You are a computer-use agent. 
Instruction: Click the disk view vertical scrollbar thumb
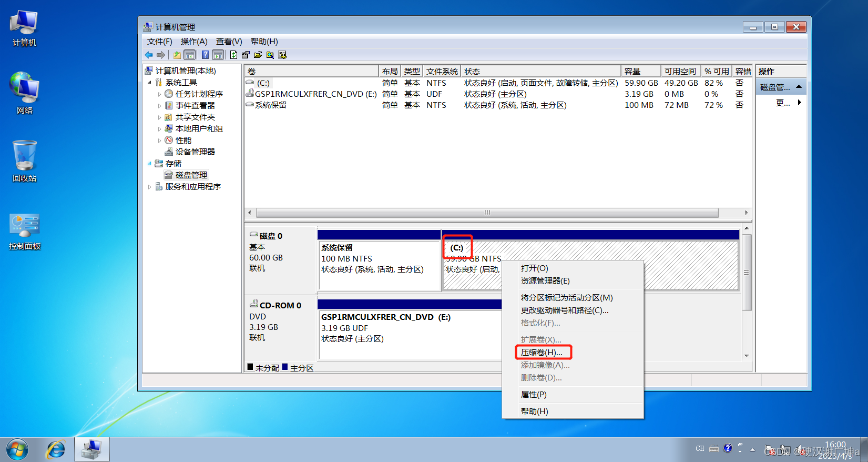747,273
